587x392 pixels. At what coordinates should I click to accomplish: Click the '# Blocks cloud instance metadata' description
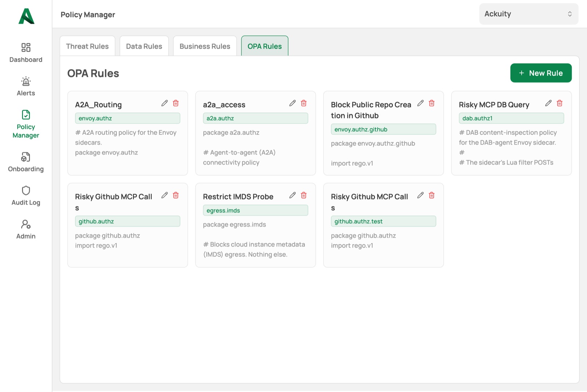coord(254,244)
